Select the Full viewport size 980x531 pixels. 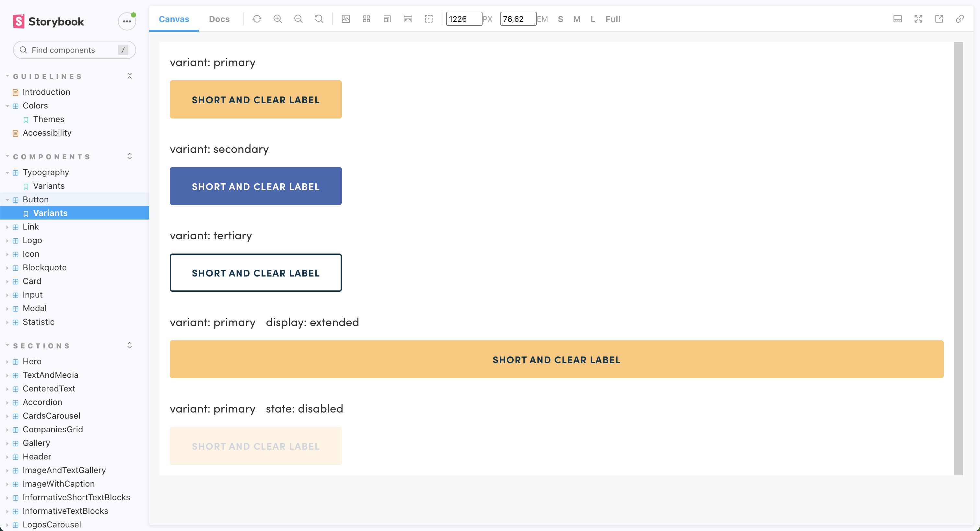pos(613,19)
